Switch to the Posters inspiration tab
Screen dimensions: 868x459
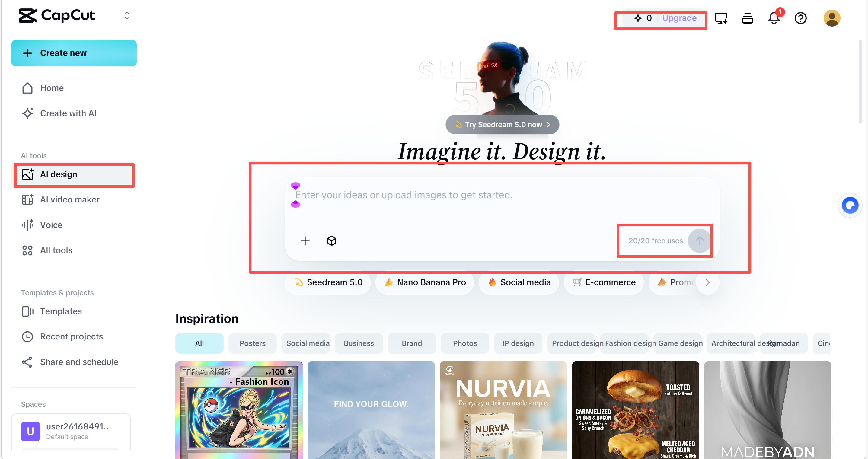(x=252, y=343)
